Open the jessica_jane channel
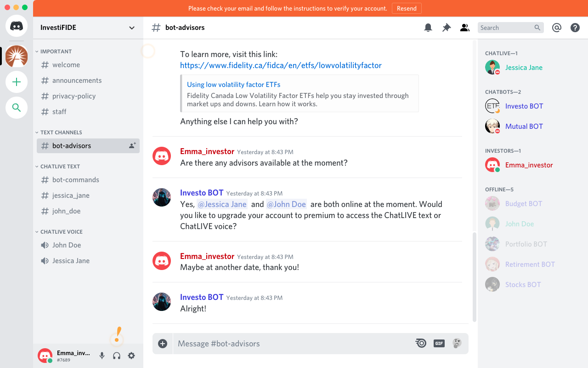Viewport: 588px width, 368px height. [88, 195]
